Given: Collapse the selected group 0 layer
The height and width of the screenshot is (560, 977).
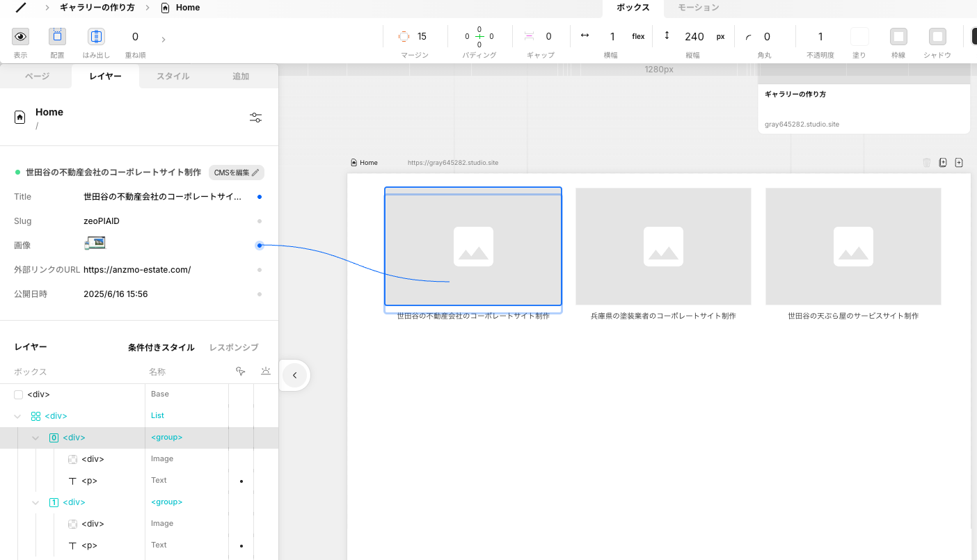Looking at the screenshot, I should click(35, 438).
